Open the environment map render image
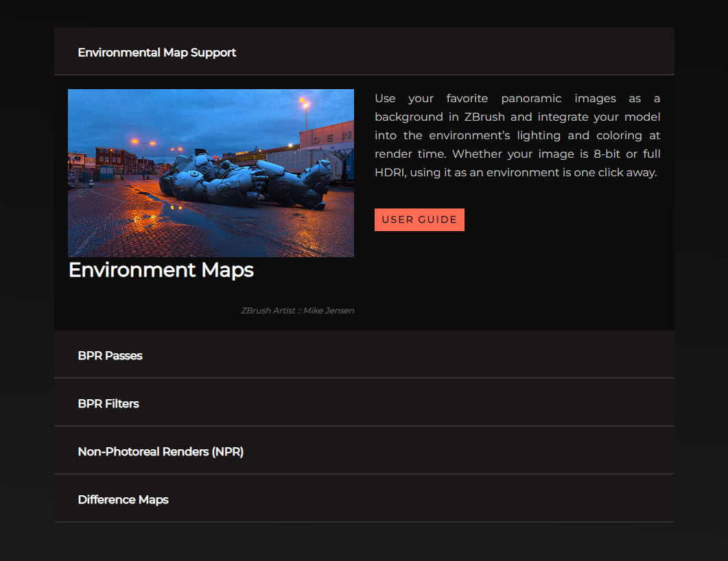The height and width of the screenshot is (561, 728). click(211, 173)
